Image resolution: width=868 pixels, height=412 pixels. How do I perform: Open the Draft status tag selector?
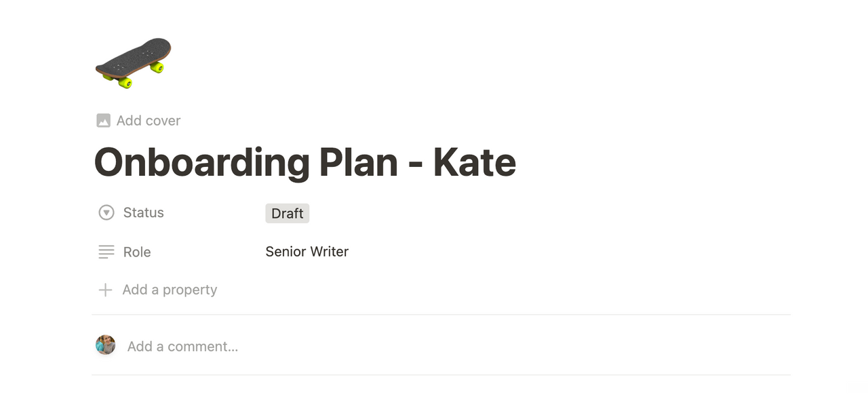pyautogui.click(x=288, y=213)
